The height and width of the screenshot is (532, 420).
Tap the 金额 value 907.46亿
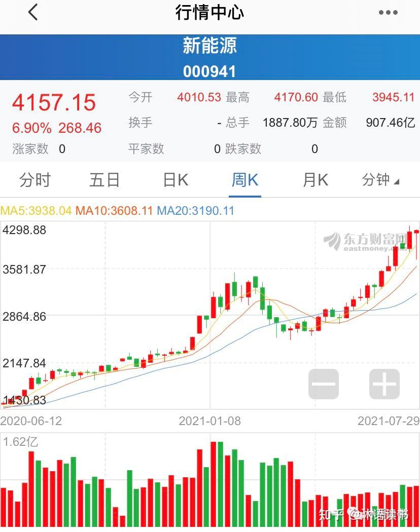[x=391, y=123]
